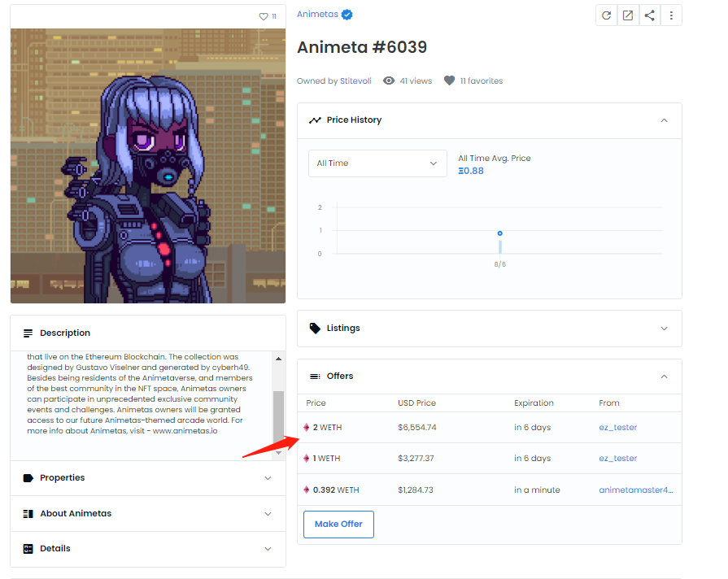Click the USD Price column header
The width and height of the screenshot is (728, 579).
417,403
